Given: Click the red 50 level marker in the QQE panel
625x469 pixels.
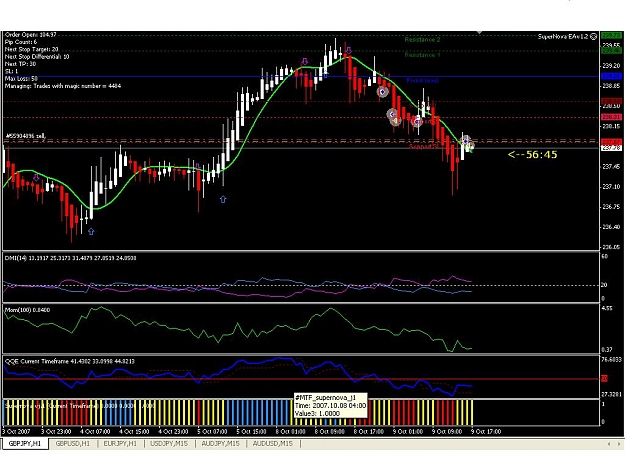Looking at the screenshot, I should point(605,379).
